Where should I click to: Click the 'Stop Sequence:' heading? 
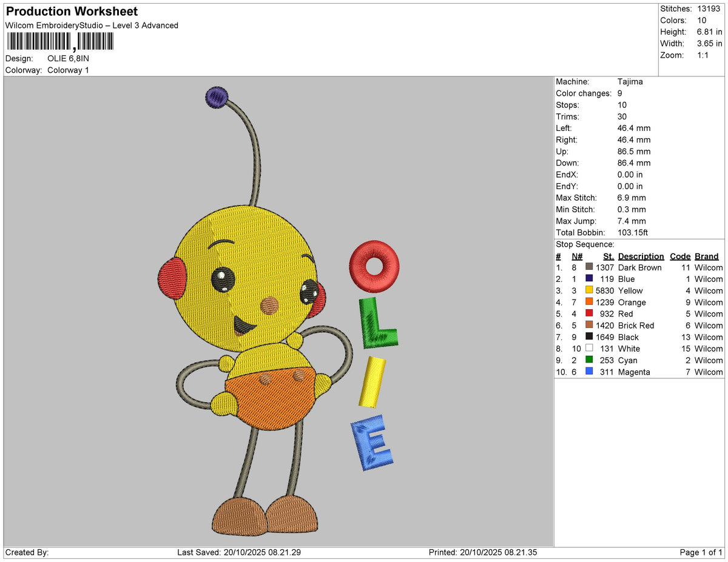tap(585, 244)
